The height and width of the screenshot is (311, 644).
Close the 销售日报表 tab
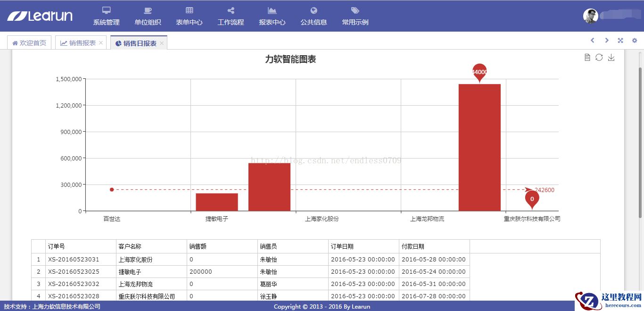(162, 43)
